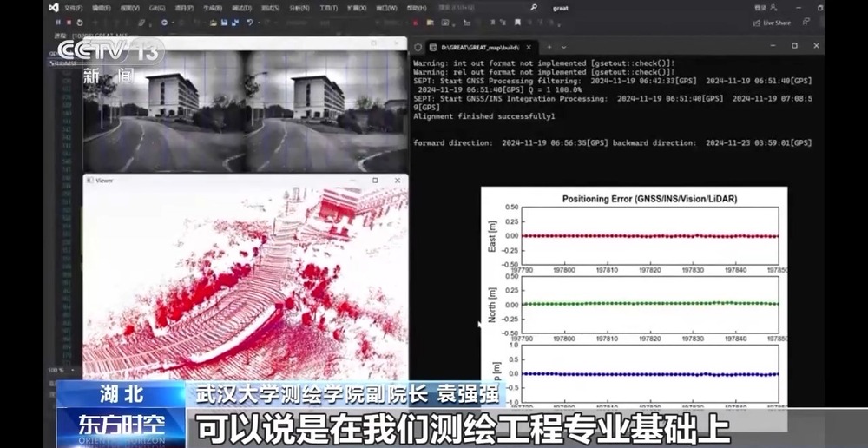This screenshot has height=448, width=868.
Task: Click the 'forward direction' console line
Action: point(612,143)
